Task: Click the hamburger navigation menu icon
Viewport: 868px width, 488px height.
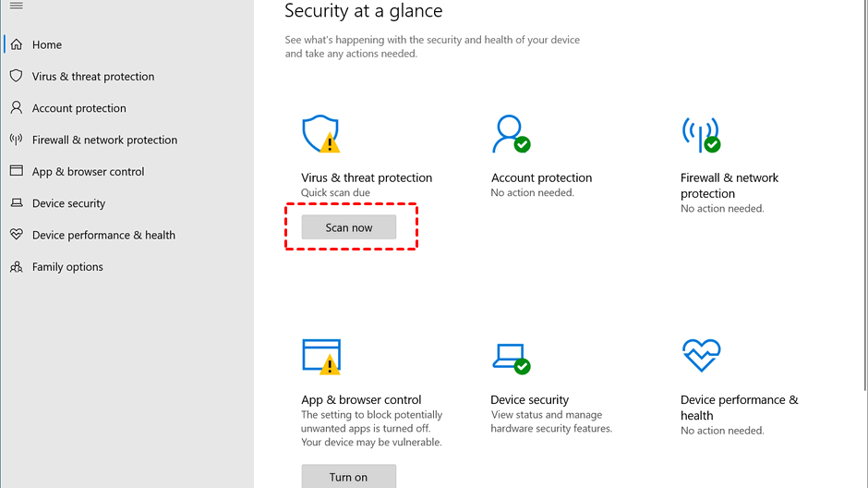Action: click(x=16, y=6)
